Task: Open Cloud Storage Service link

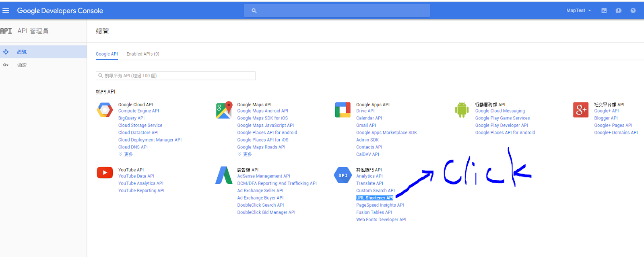Action: tap(140, 125)
